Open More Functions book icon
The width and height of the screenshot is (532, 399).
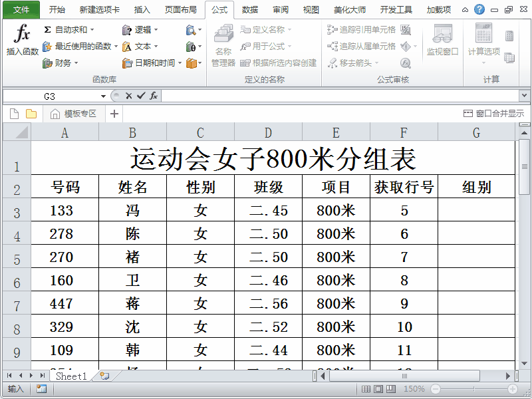191,63
